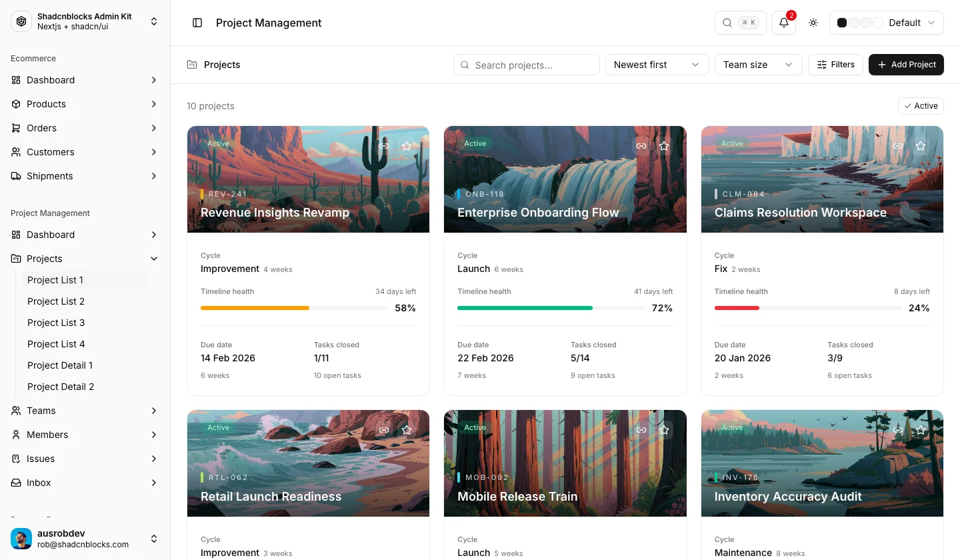Screen dimensions: 960x560
Task: Click the Add Project button
Action: coord(906,65)
